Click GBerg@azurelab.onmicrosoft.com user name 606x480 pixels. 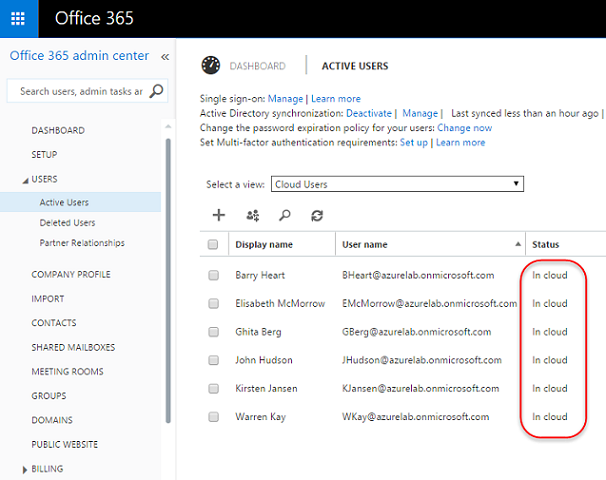pos(417,332)
